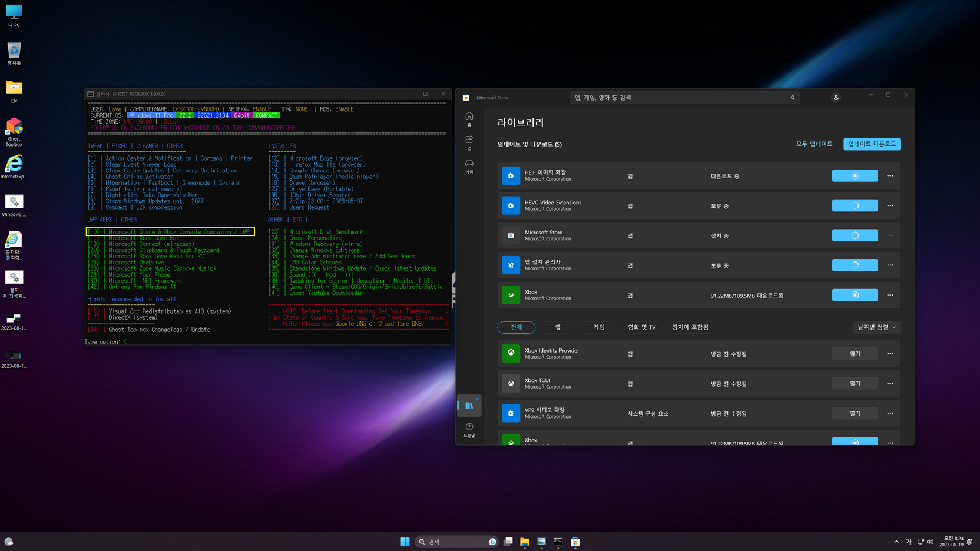
Task: Click the Microsoft Store installing progress button
Action: [x=855, y=235]
